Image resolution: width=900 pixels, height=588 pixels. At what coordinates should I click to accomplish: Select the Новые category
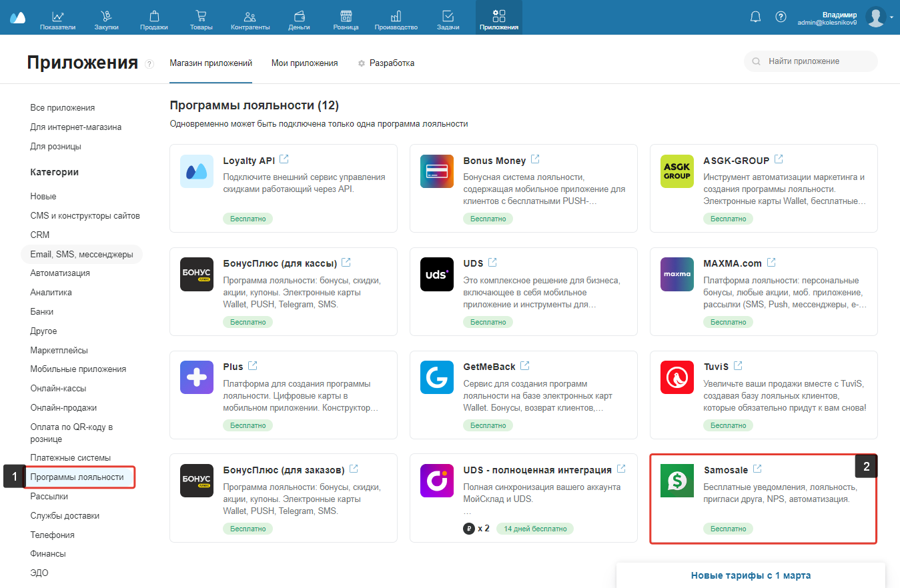click(x=43, y=197)
